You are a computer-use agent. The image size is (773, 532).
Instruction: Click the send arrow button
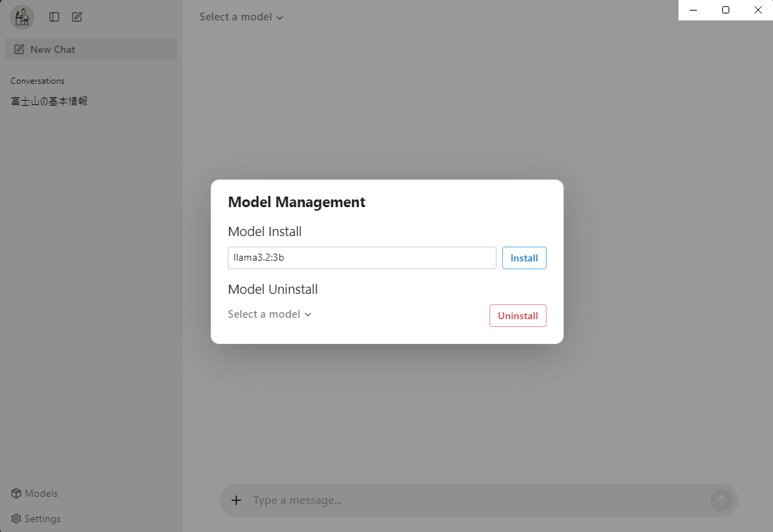click(x=722, y=500)
